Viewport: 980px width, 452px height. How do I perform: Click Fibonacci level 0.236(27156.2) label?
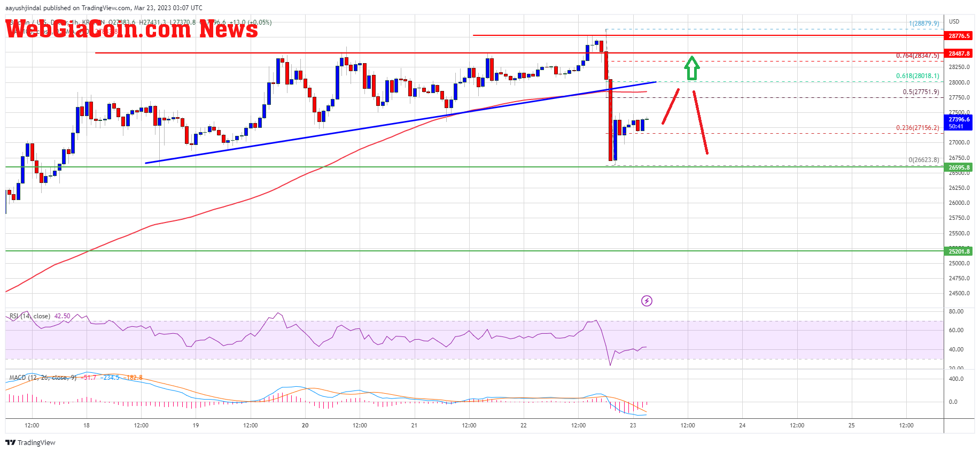point(917,128)
